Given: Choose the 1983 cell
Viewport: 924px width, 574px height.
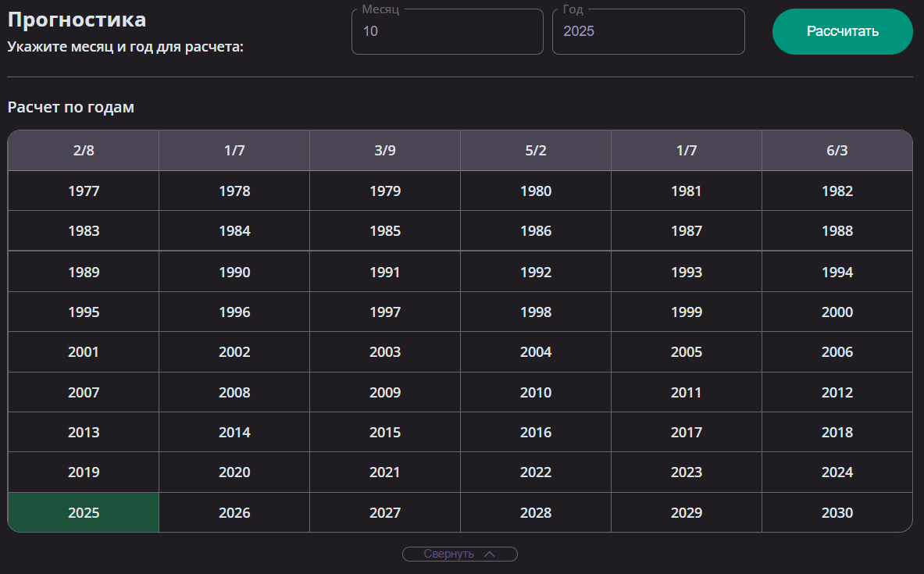Looking at the screenshot, I should [x=83, y=231].
